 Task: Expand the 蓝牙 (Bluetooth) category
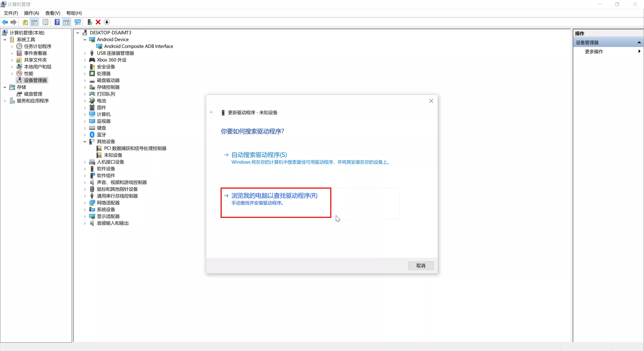85,135
